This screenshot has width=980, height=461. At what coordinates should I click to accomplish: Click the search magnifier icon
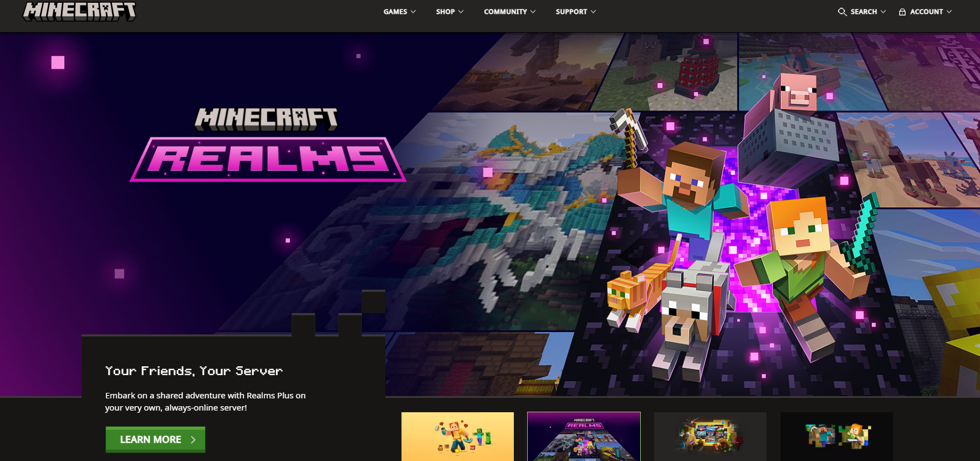[x=842, y=12]
